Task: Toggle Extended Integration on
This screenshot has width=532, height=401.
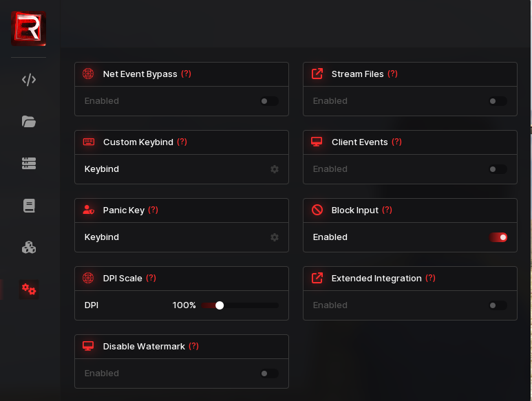Action: pos(498,305)
